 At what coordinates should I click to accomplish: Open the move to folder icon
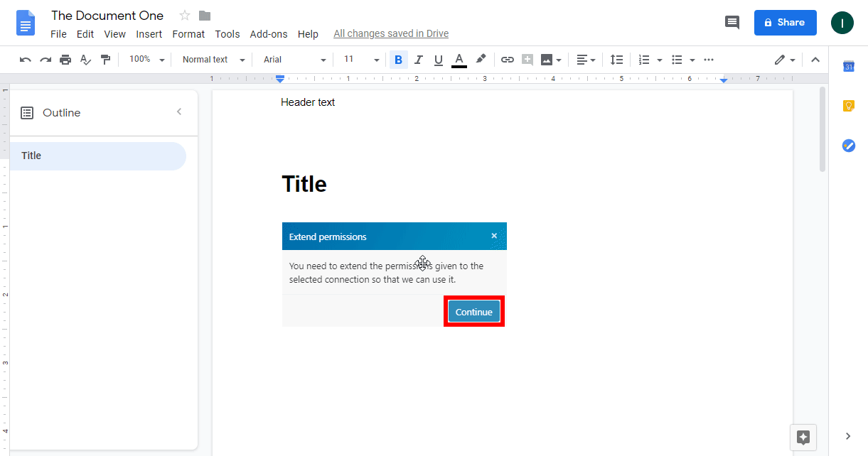pyautogui.click(x=205, y=16)
